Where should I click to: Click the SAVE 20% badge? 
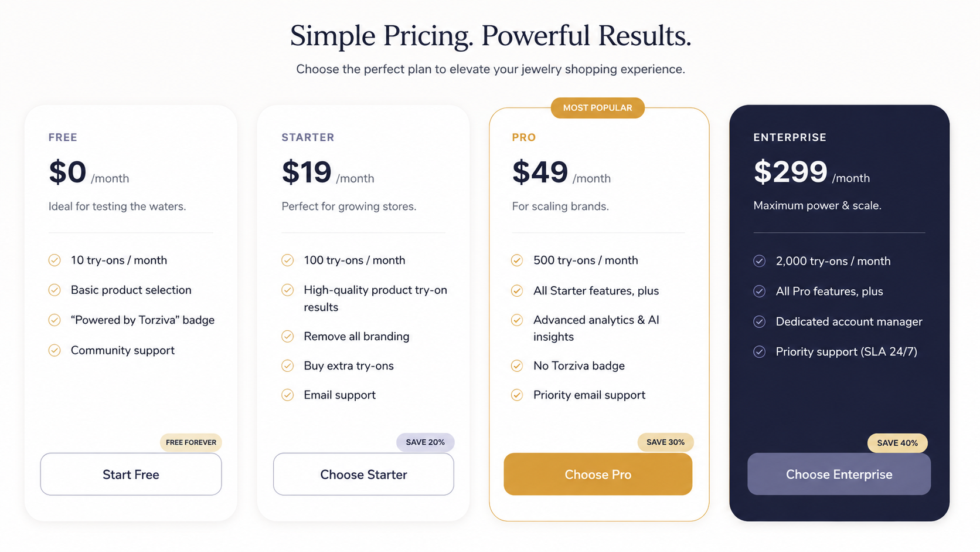[x=426, y=442]
